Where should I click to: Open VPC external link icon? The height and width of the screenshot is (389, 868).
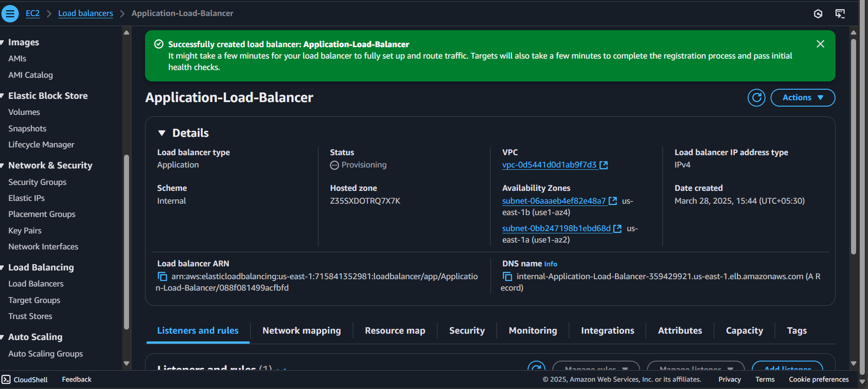[604, 165]
